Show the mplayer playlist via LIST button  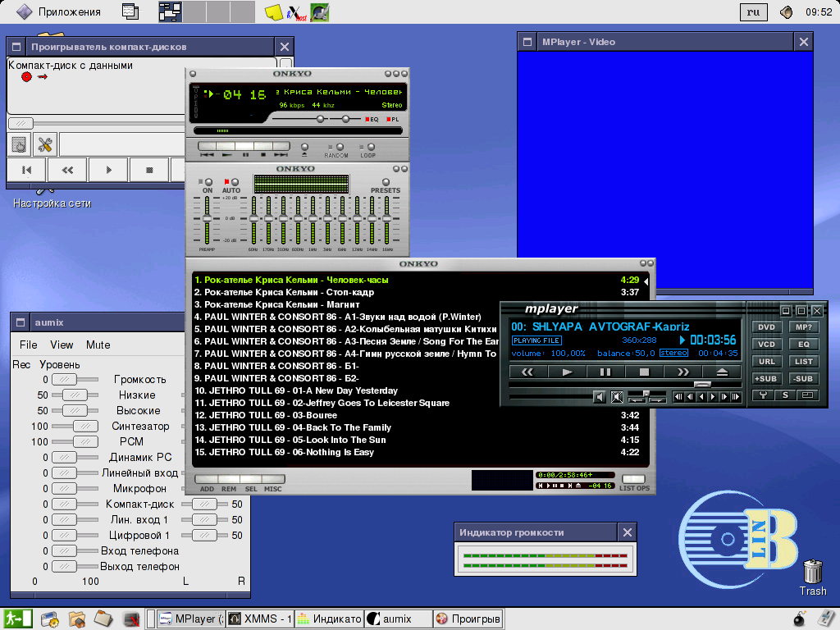coord(804,362)
